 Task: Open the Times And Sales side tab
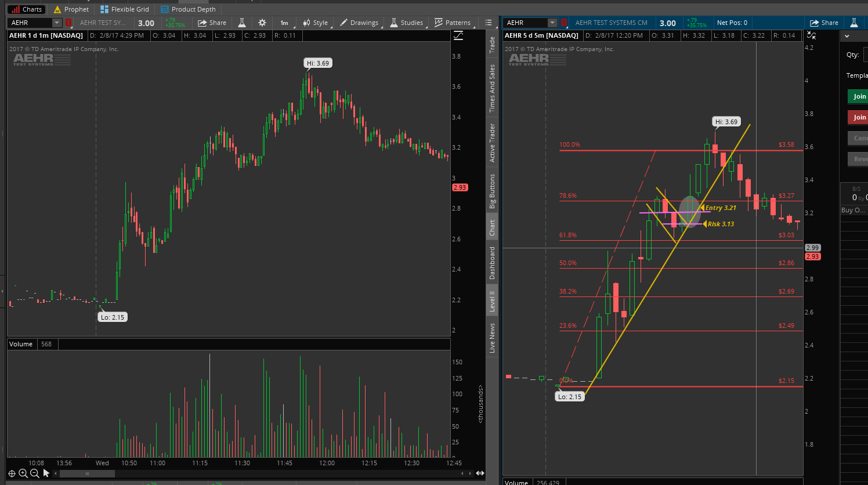click(492, 88)
